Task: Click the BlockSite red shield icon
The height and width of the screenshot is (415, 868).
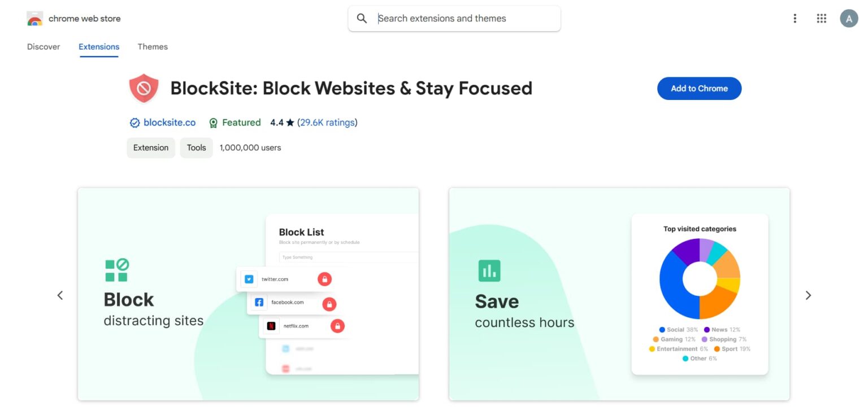Action: coord(144,89)
